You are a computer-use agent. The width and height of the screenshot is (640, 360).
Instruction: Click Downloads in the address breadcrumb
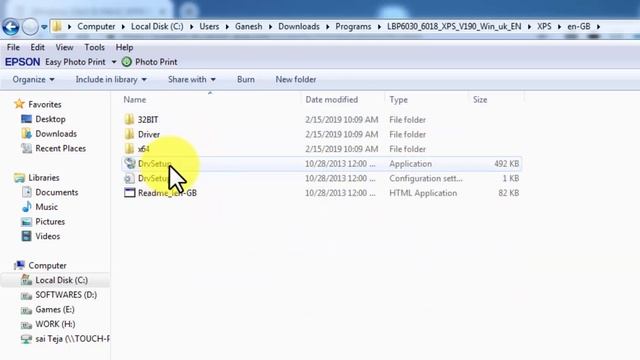[299, 27]
